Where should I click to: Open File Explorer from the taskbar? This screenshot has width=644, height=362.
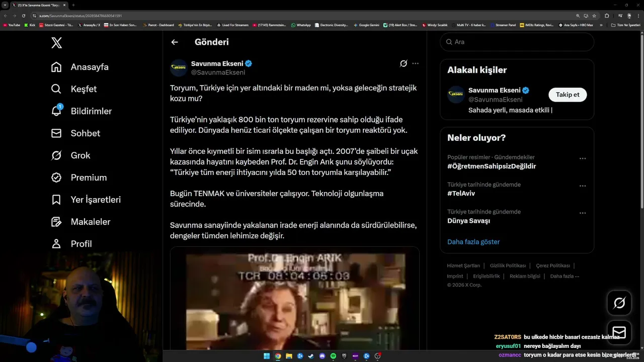[x=289, y=356]
